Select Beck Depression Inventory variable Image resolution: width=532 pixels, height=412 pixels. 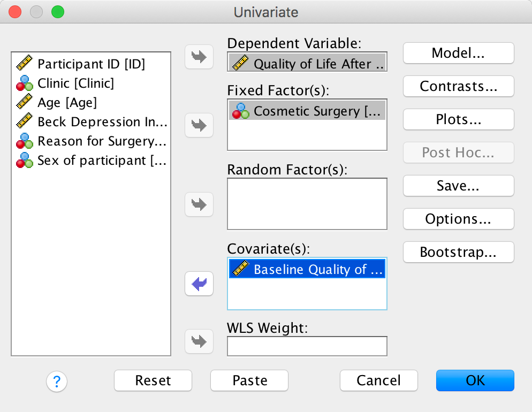coord(102,122)
